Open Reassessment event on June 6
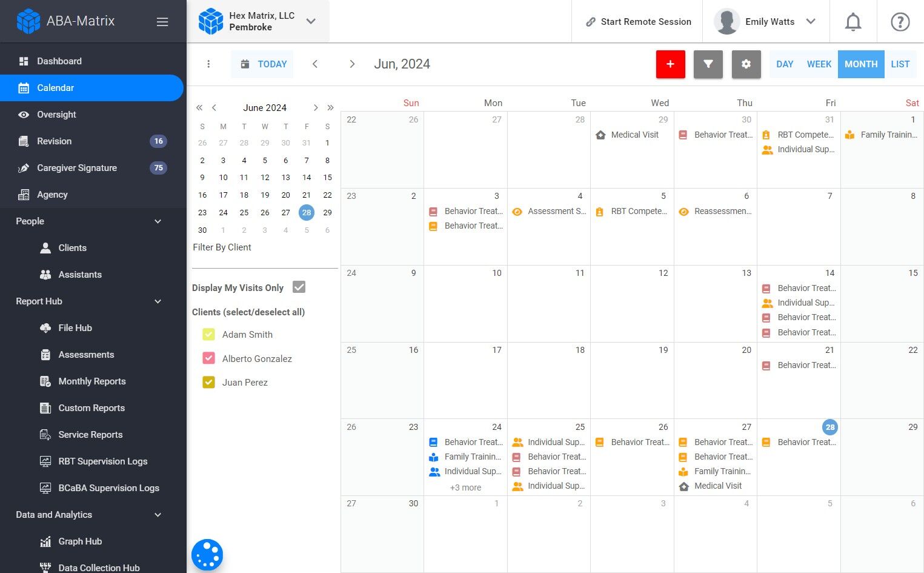This screenshot has height=573, width=924. 716,212
